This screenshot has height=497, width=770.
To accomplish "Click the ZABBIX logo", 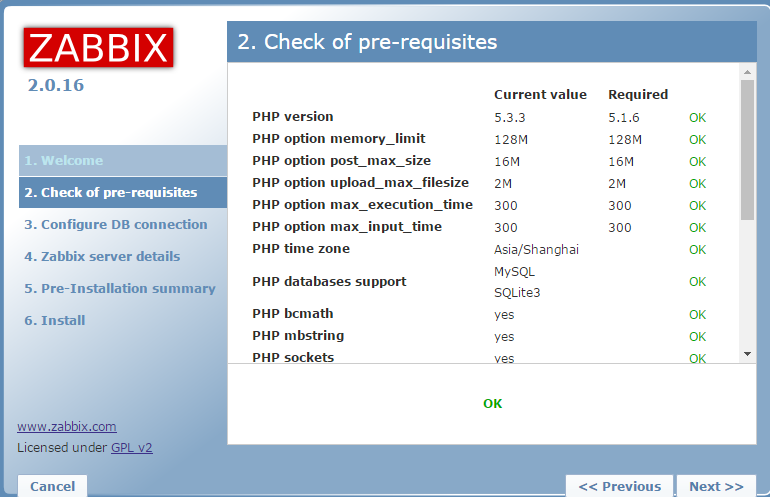I will point(98,47).
